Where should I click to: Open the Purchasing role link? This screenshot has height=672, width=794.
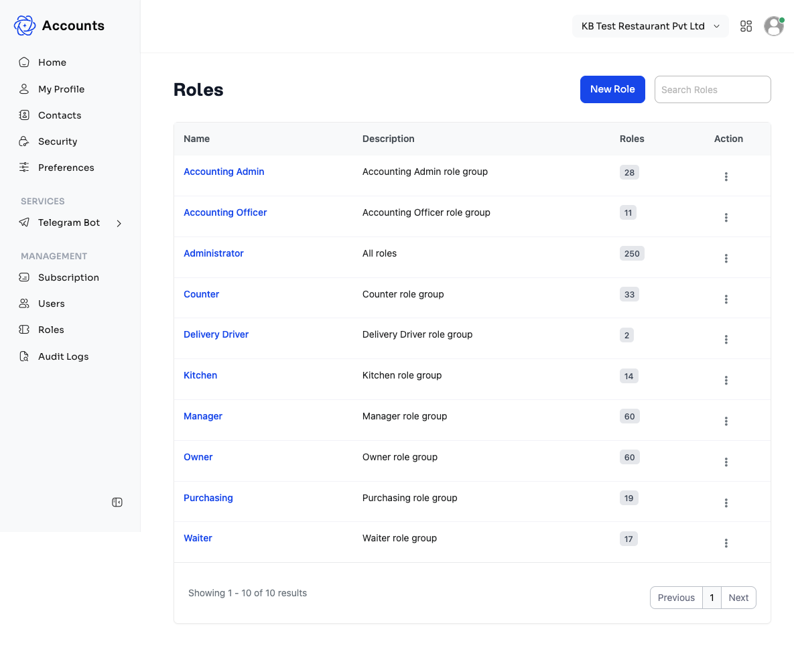(x=208, y=498)
